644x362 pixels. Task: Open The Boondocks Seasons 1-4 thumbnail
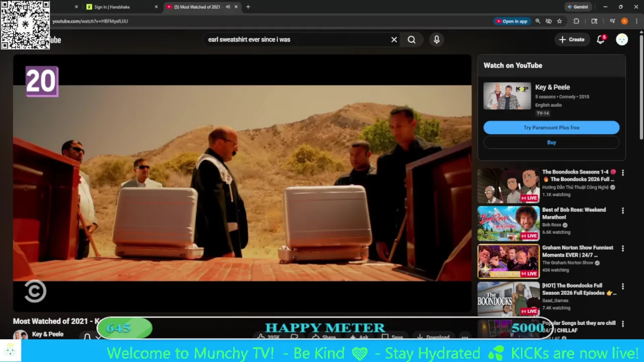pyautogui.click(x=508, y=186)
